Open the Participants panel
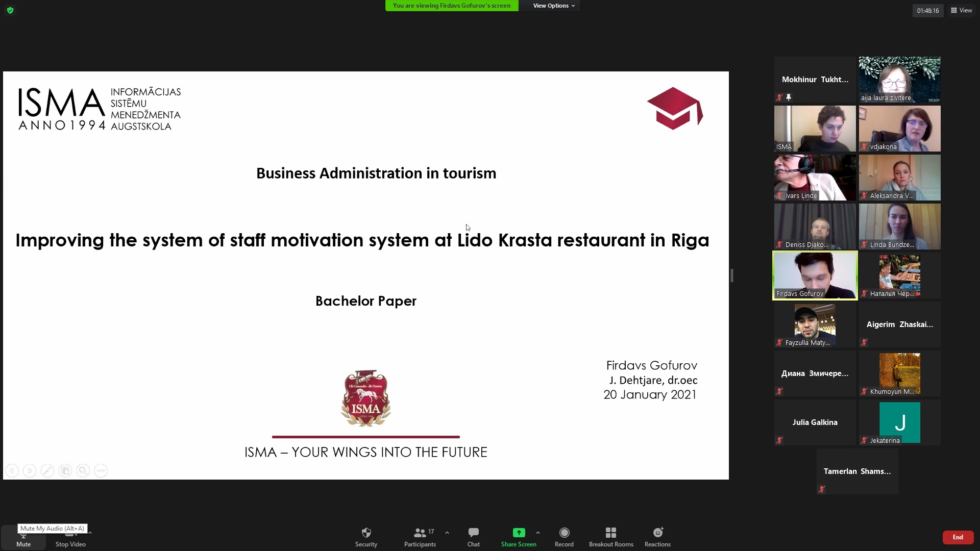Image resolution: width=980 pixels, height=551 pixels. [420, 537]
